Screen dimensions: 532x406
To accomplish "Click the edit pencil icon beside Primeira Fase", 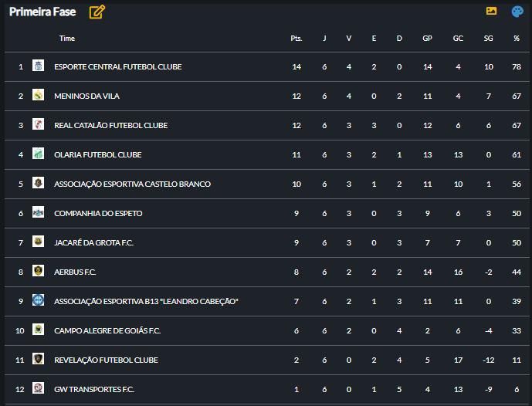I will 97,12.
